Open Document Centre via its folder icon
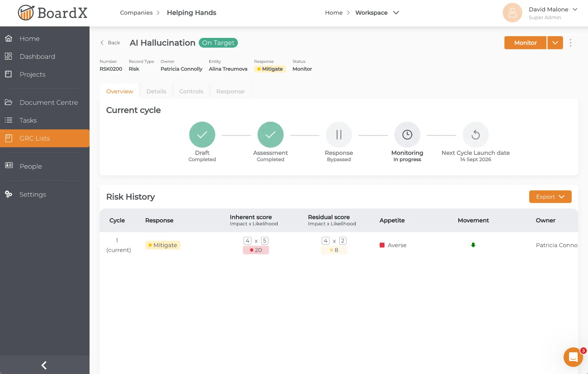This screenshot has height=374, width=588. 9,102
